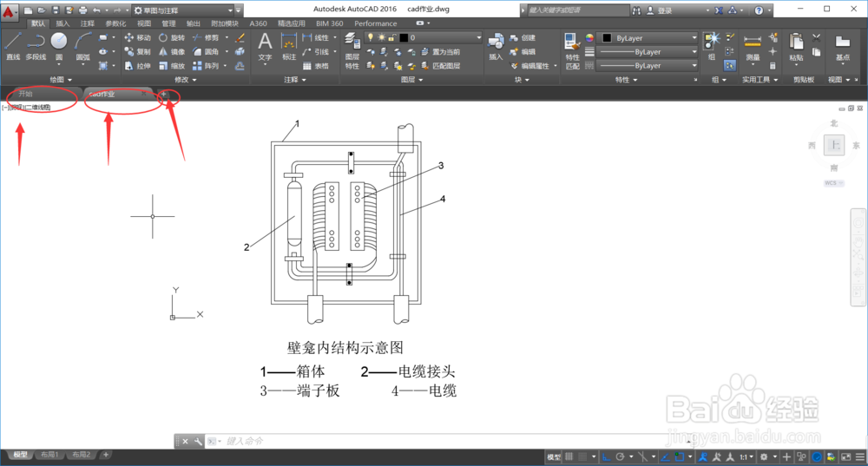Toggle grid display in status bar
Screen dimensions: 868x466
click(x=569, y=456)
